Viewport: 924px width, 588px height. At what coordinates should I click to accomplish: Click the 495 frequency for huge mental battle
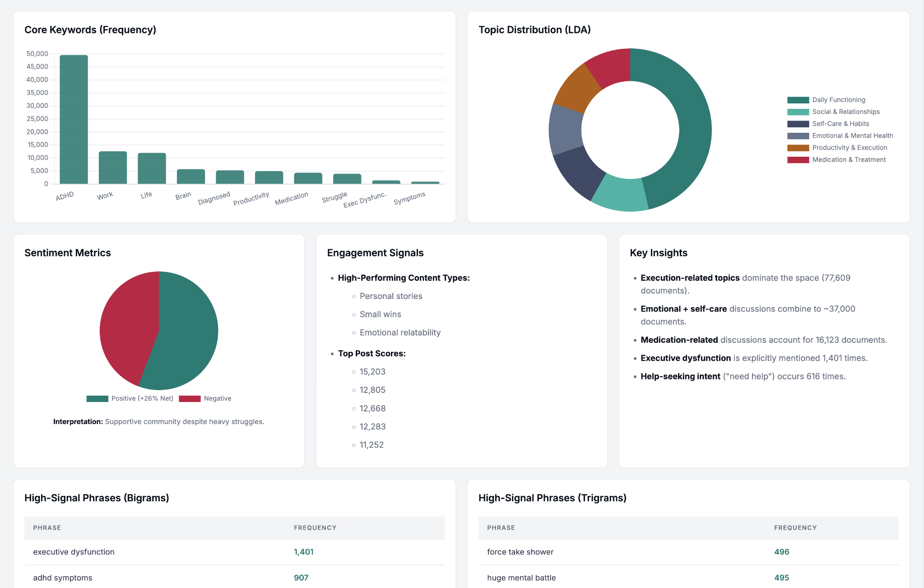pyautogui.click(x=782, y=578)
